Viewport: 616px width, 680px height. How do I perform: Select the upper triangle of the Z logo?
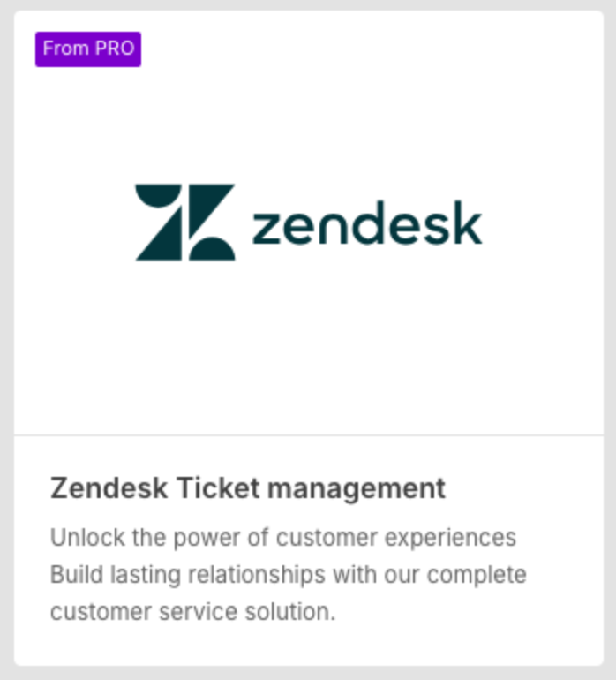[x=212, y=208]
